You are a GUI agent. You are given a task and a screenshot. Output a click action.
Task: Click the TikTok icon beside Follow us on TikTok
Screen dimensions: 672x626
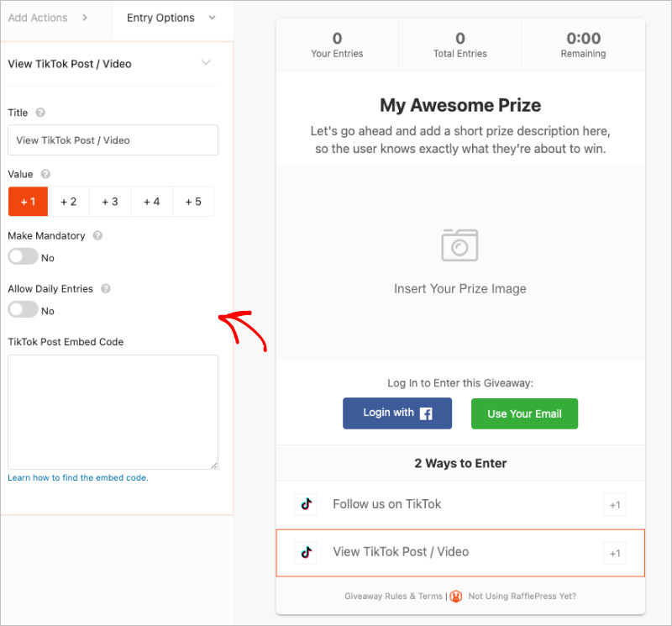[305, 504]
